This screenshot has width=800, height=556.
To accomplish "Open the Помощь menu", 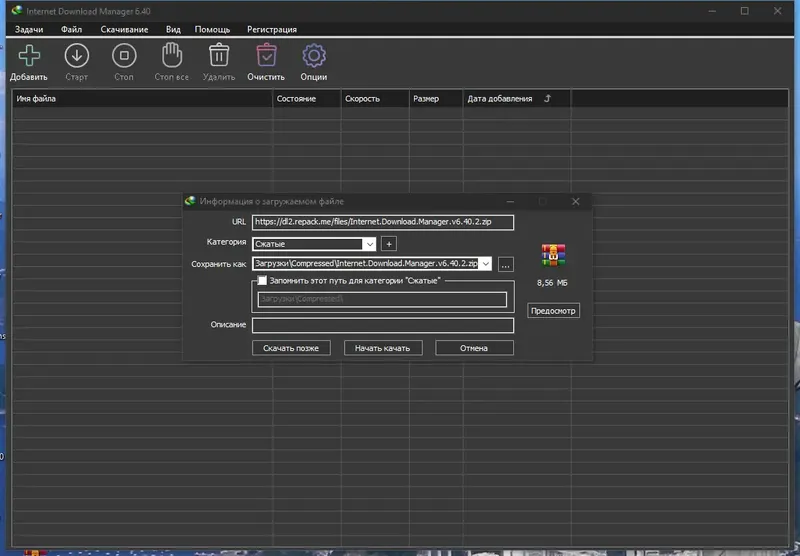I will point(212,30).
